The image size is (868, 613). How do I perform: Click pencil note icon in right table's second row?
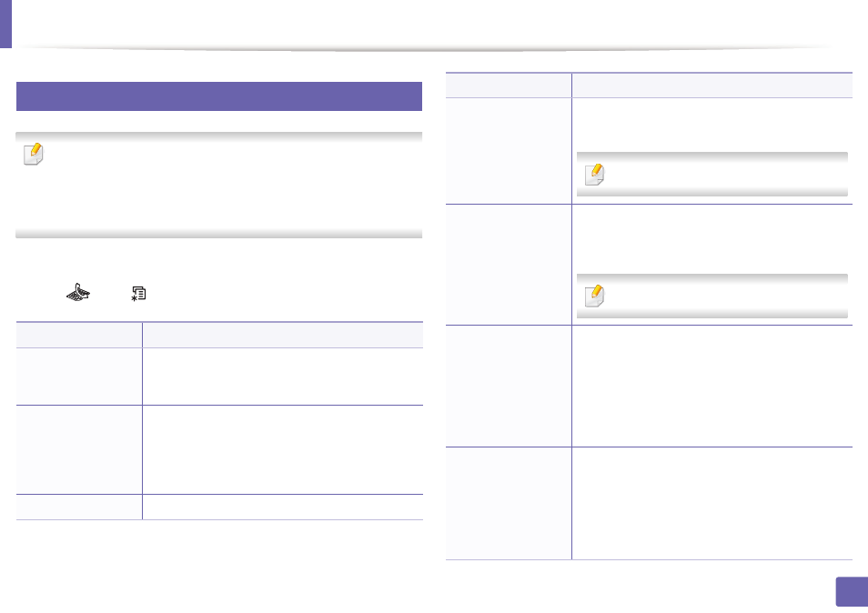pos(594,296)
